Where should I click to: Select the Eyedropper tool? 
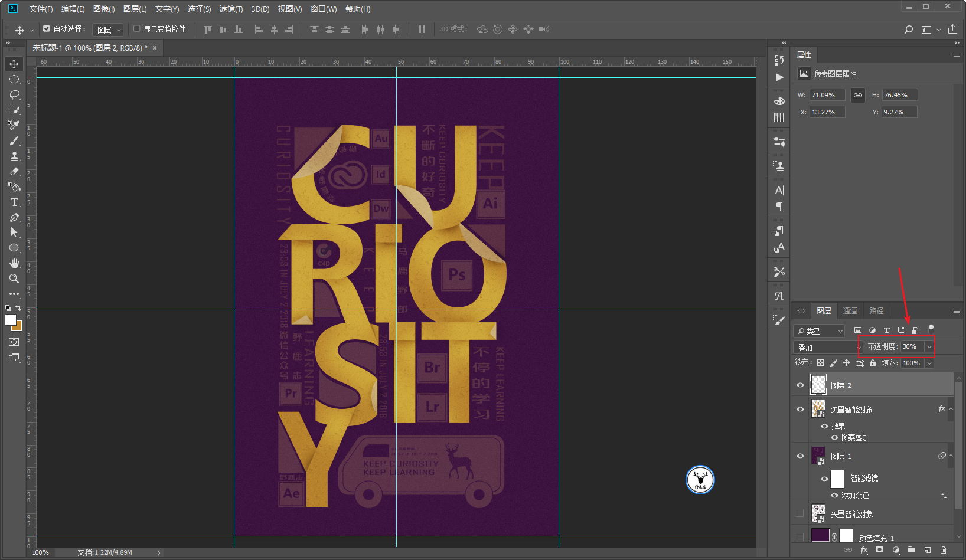[x=14, y=125]
